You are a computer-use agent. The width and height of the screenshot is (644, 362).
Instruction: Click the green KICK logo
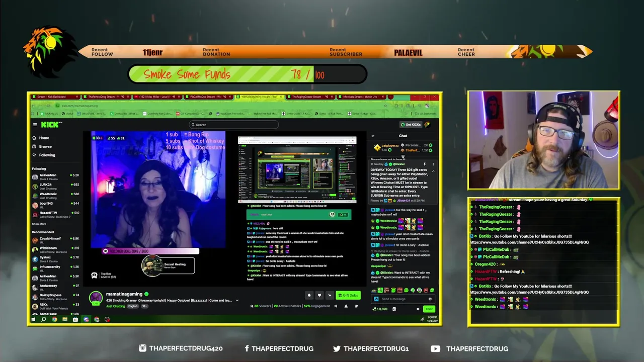[51, 124]
